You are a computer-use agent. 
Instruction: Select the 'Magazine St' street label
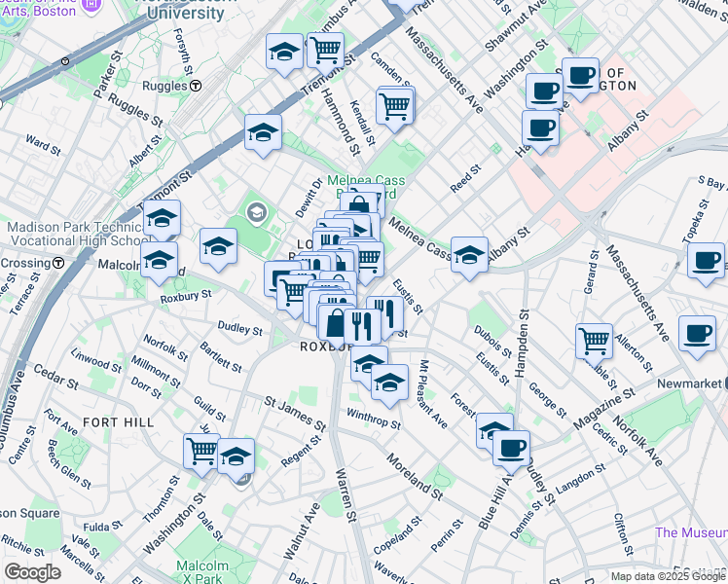(604, 409)
